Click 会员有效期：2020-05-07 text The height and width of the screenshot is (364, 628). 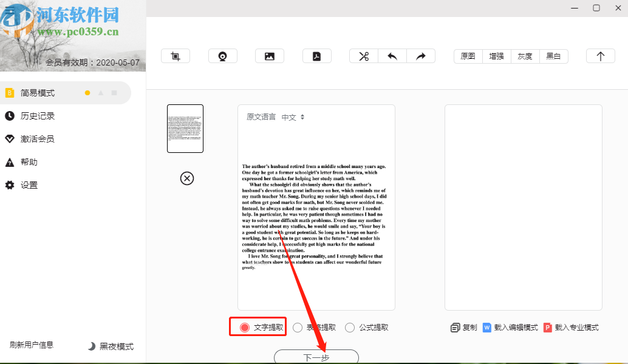coord(92,62)
